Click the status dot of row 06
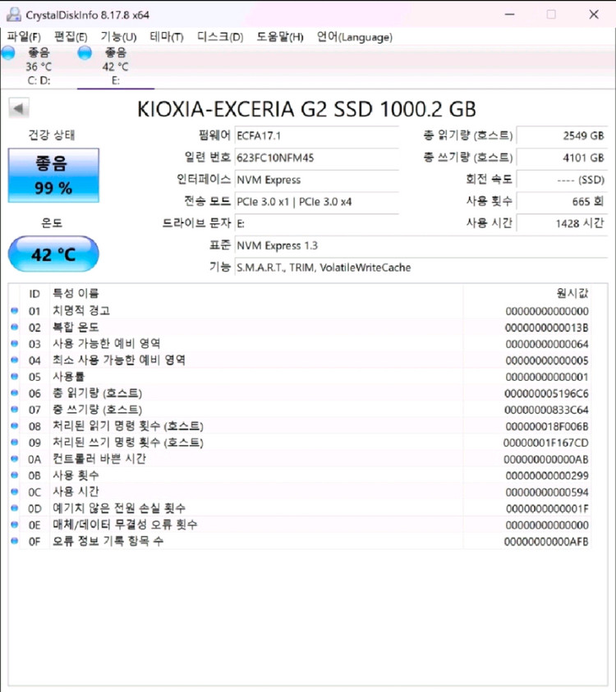This screenshot has height=692, width=616. click(x=15, y=392)
